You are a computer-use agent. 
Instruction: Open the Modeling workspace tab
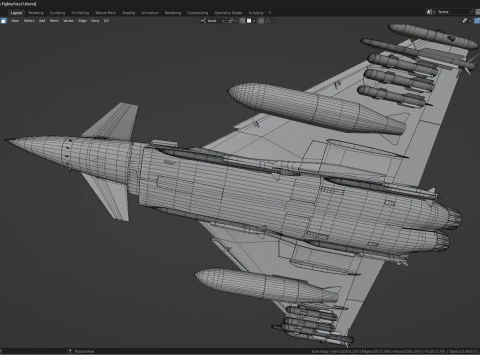tap(36, 13)
